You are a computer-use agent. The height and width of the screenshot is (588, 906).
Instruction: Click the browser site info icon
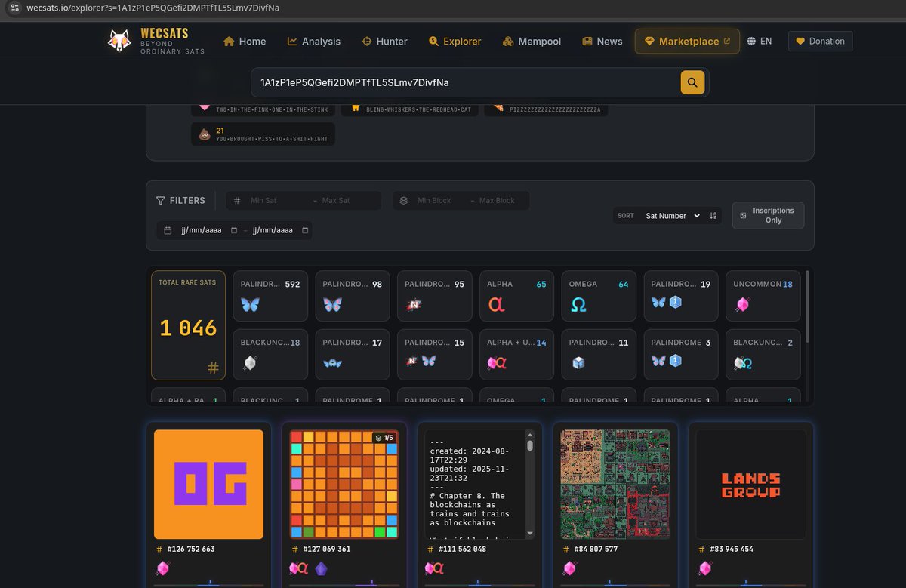[15, 8]
